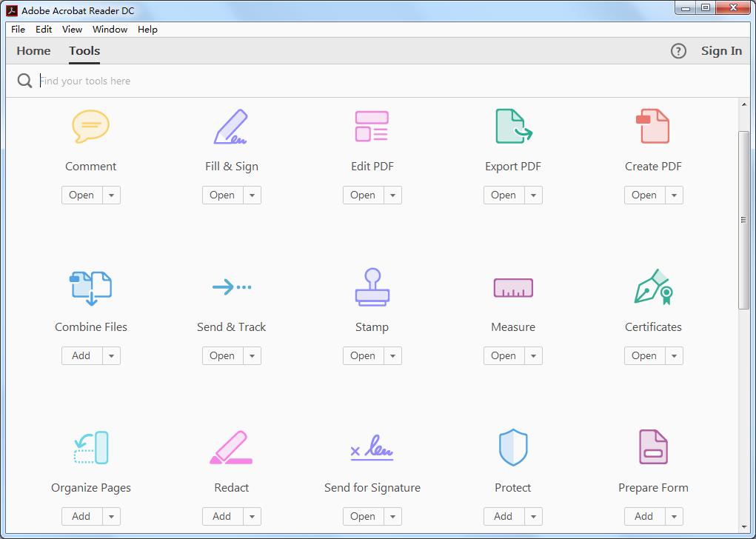Click the scrollbar down arrow
Image resolution: width=756 pixels, height=539 pixels.
pos(743,527)
